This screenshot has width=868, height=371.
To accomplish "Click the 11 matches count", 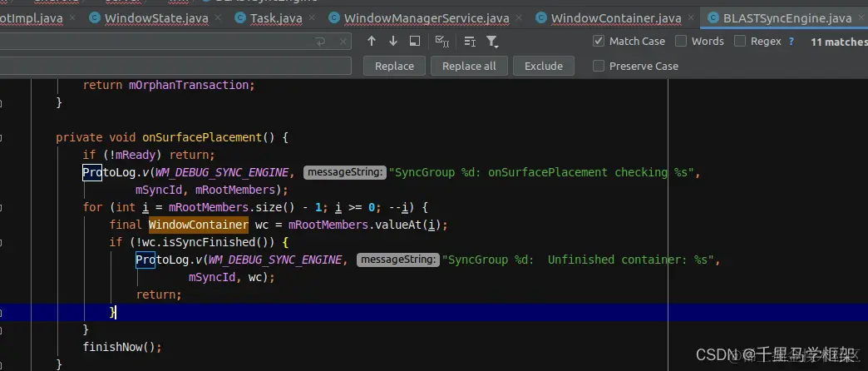I will (x=839, y=42).
